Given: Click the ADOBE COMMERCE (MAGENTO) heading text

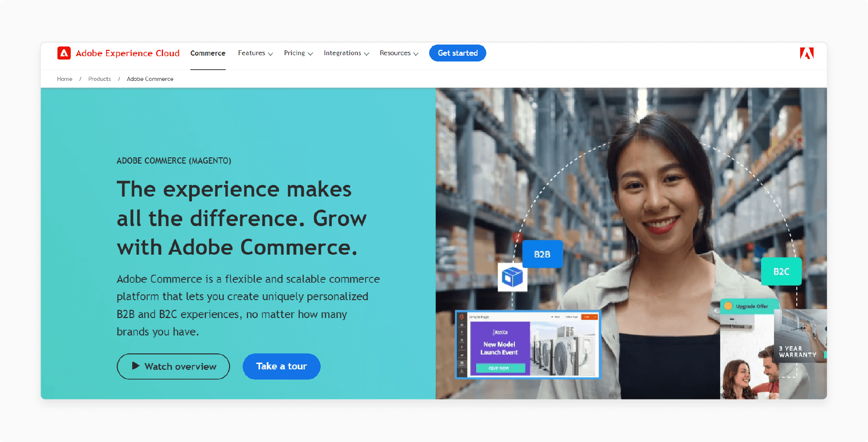Looking at the screenshot, I should point(174,161).
